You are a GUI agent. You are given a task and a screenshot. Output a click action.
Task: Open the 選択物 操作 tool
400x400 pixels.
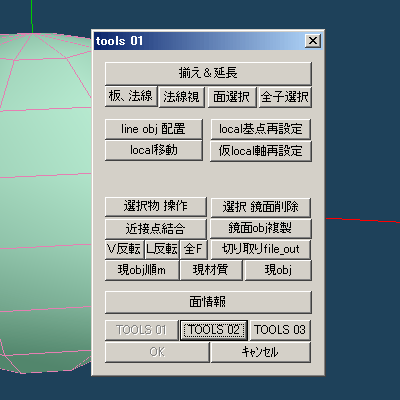coord(156,206)
